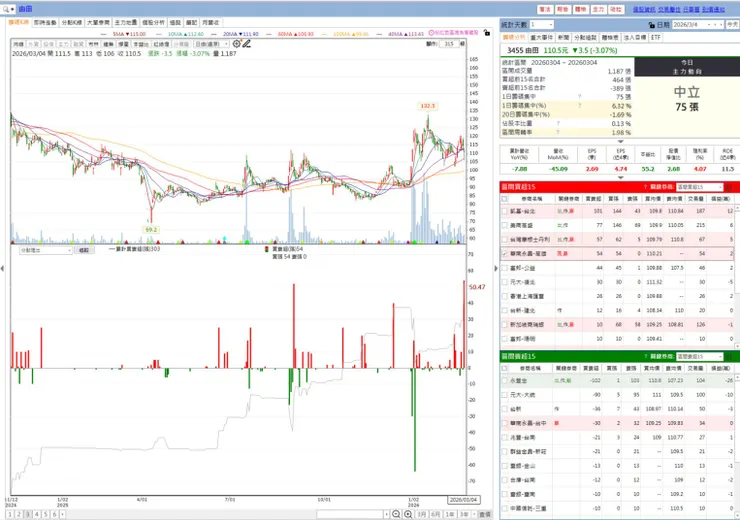Open the dropdown arrow next to page 6 button

click(62, 514)
